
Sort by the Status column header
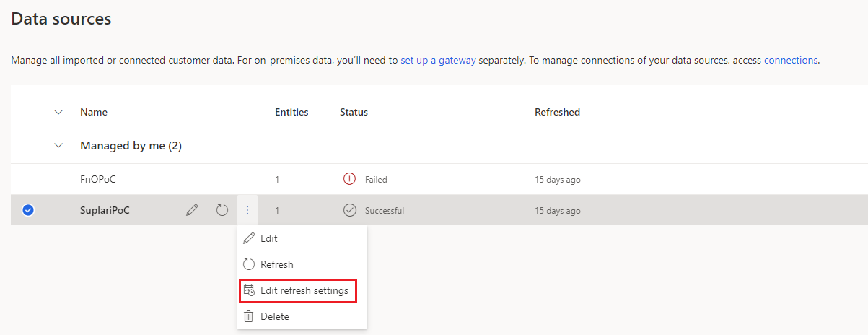[354, 112]
